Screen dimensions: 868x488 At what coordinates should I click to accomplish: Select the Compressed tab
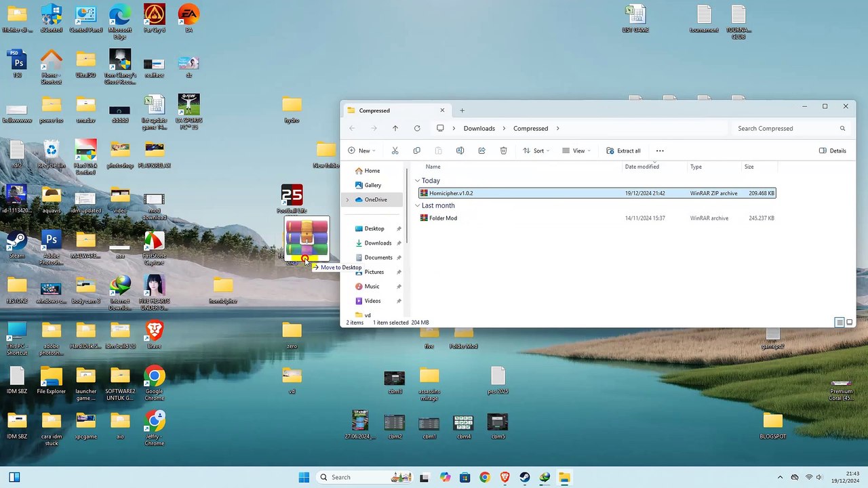point(395,110)
